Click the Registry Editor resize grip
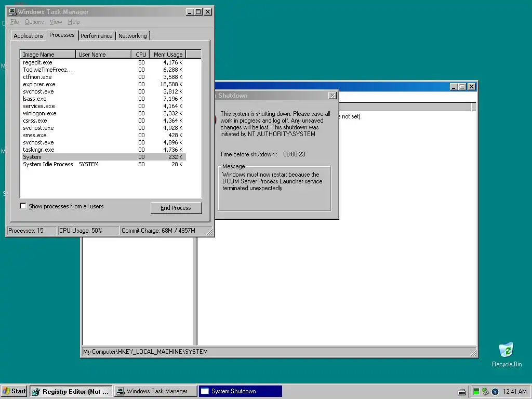This screenshot has width=532, height=399. [474, 353]
